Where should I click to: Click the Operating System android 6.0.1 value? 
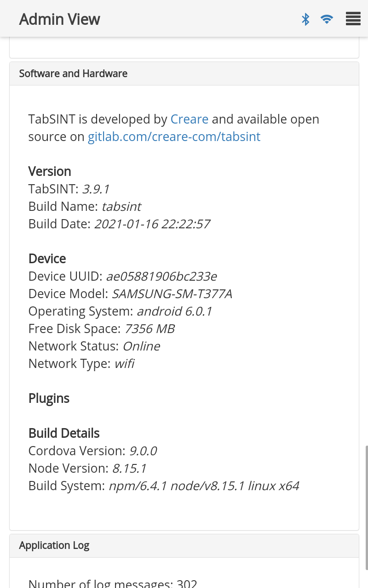[174, 311]
